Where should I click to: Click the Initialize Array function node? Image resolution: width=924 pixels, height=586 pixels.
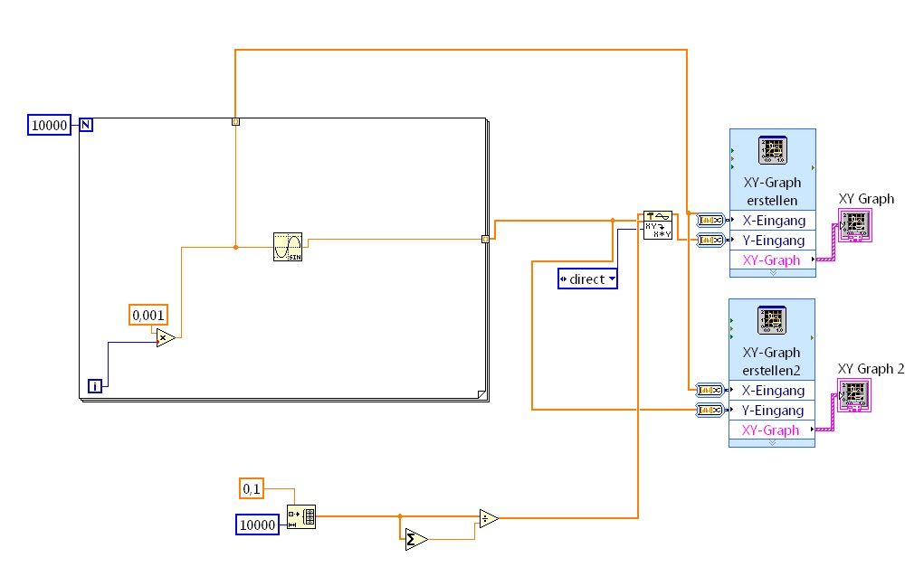click(301, 516)
